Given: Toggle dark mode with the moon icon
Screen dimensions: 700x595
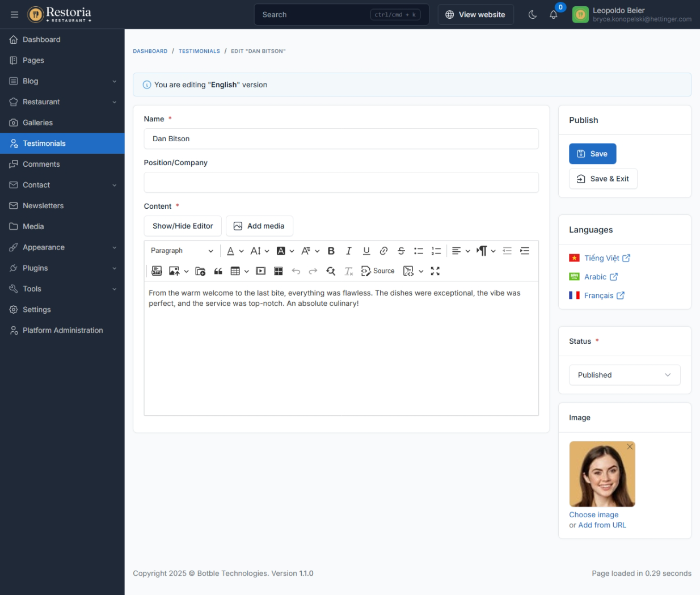Looking at the screenshot, I should [x=532, y=15].
